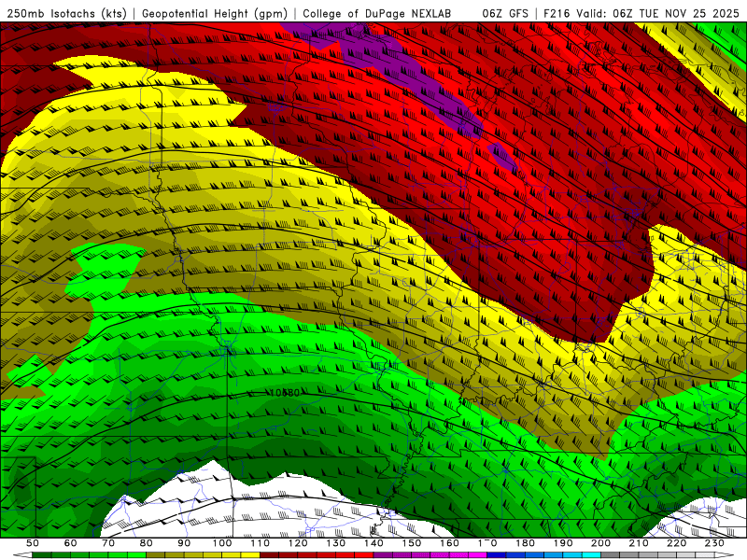Click the 180 knot scale label
Viewport: 747px width, 560px height.
[525, 543]
